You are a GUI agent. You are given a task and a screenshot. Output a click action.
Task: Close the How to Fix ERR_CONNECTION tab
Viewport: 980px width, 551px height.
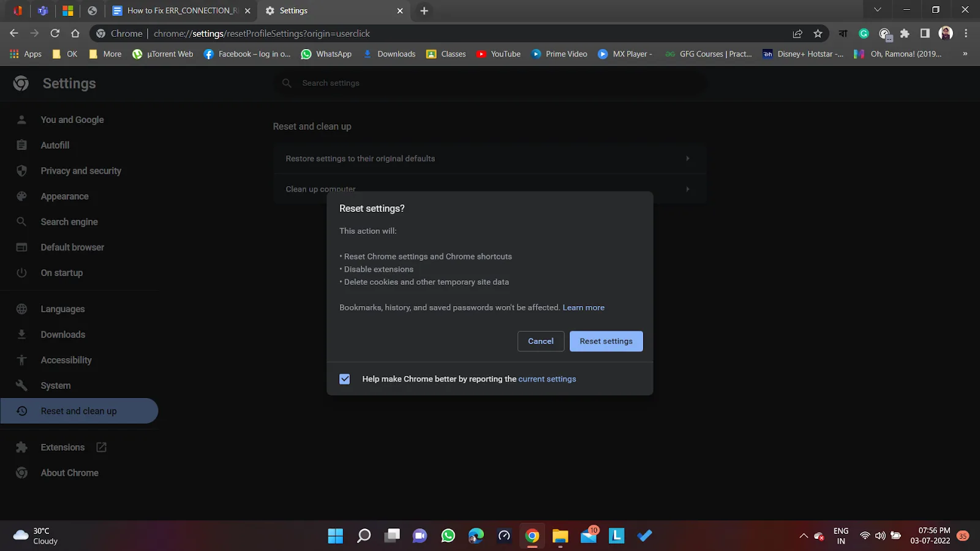[247, 10]
